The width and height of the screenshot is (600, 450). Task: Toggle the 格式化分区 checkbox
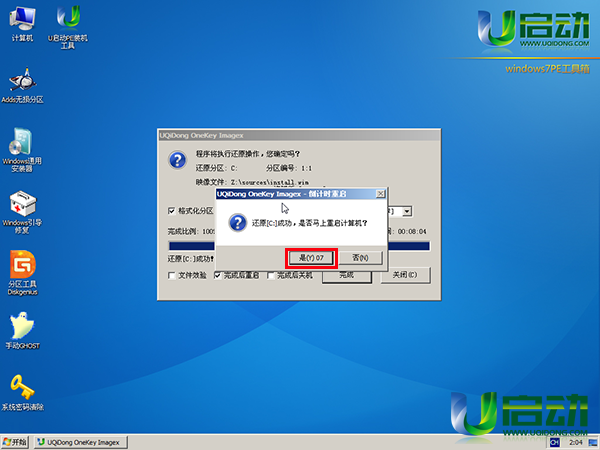[171, 211]
